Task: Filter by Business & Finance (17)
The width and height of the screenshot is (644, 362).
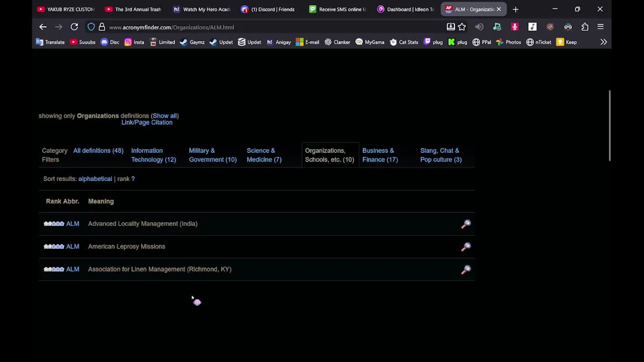Action: point(380,155)
